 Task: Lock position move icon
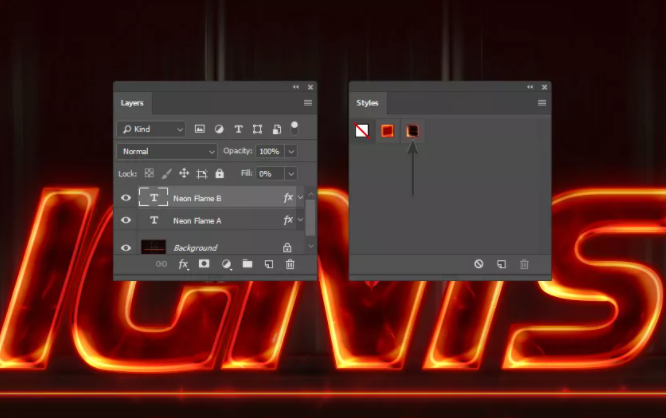click(184, 173)
